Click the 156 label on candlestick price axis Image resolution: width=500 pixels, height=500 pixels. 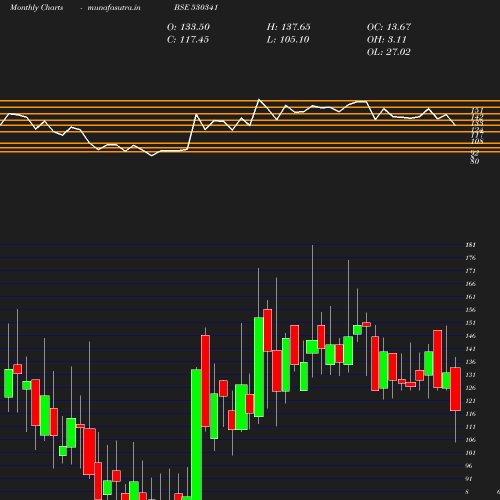470,310
